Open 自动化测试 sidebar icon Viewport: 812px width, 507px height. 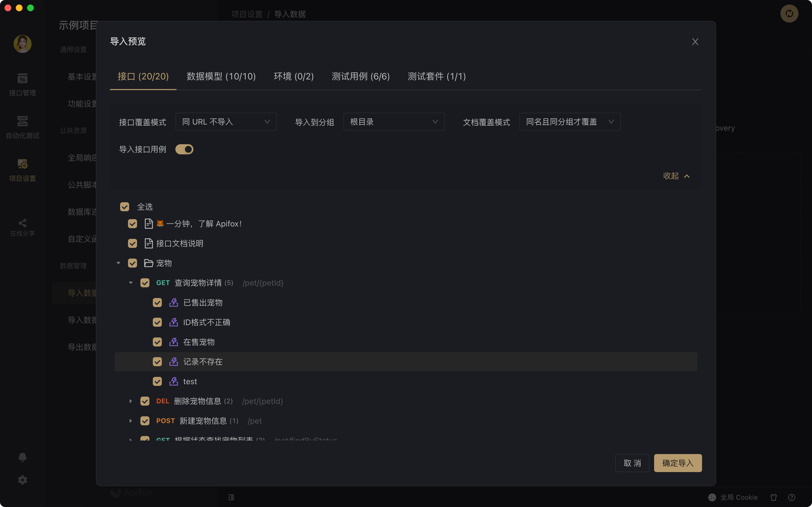pyautogui.click(x=23, y=121)
